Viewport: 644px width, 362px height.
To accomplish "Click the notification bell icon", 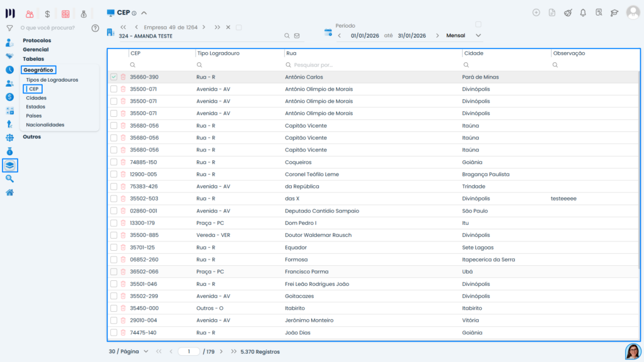I will click(x=583, y=13).
